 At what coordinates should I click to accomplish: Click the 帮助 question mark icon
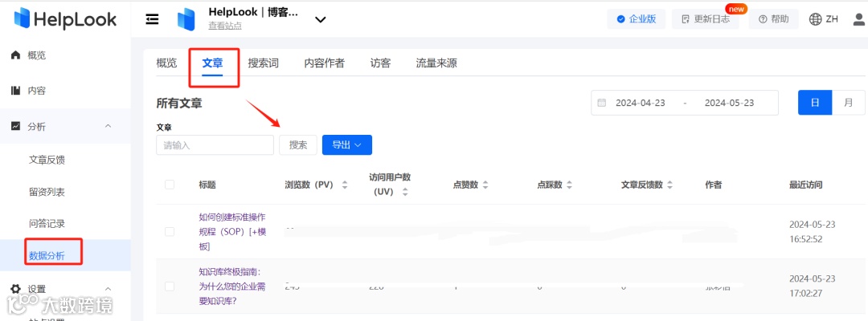pyautogui.click(x=763, y=19)
